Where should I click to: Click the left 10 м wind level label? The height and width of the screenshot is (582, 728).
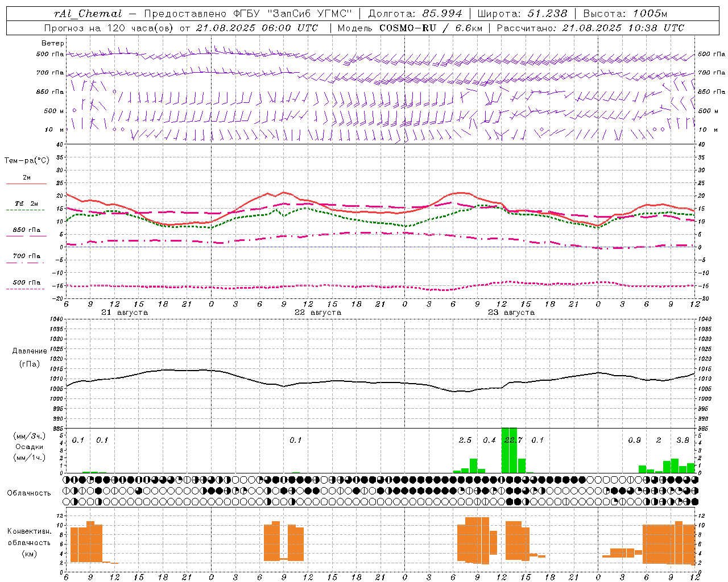[x=54, y=130]
